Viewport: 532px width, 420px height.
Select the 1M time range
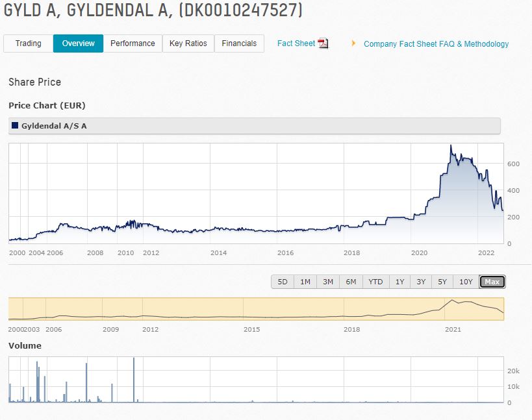[305, 282]
